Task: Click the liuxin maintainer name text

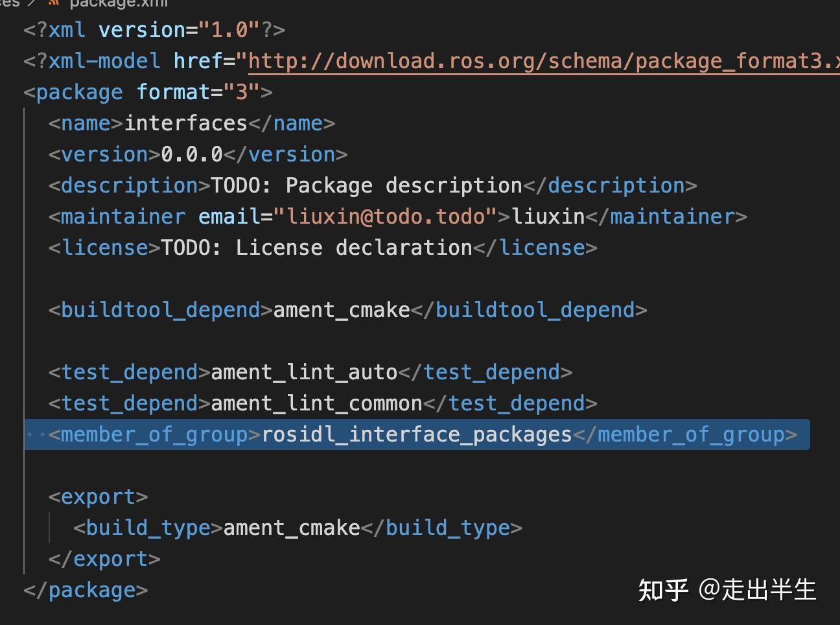Action: (548, 217)
